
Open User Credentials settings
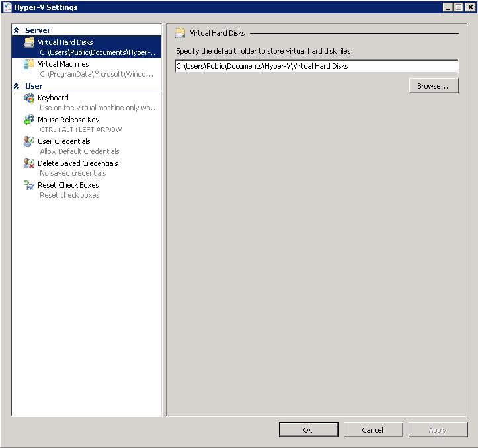[x=64, y=141]
